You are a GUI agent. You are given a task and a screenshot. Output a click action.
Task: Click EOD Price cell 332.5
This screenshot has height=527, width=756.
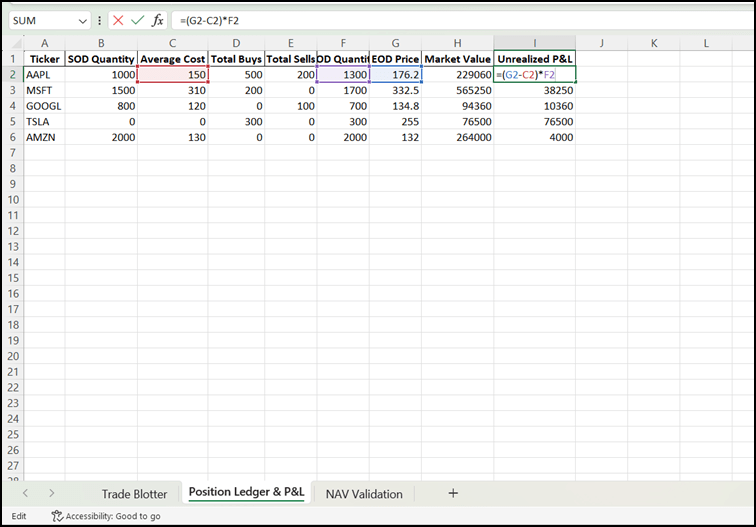395,90
